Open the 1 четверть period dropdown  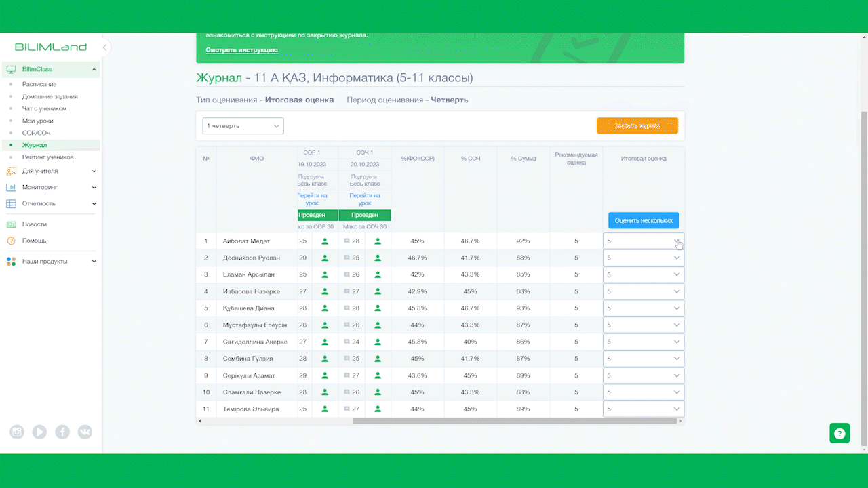(243, 126)
